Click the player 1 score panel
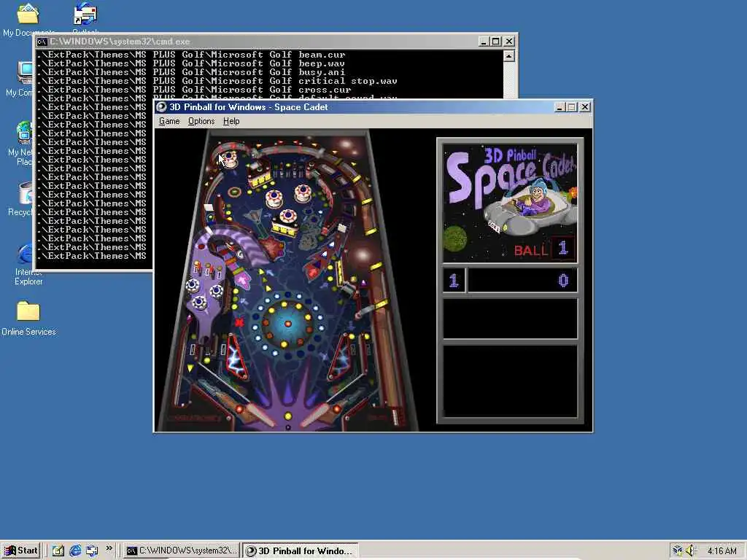 (510, 280)
